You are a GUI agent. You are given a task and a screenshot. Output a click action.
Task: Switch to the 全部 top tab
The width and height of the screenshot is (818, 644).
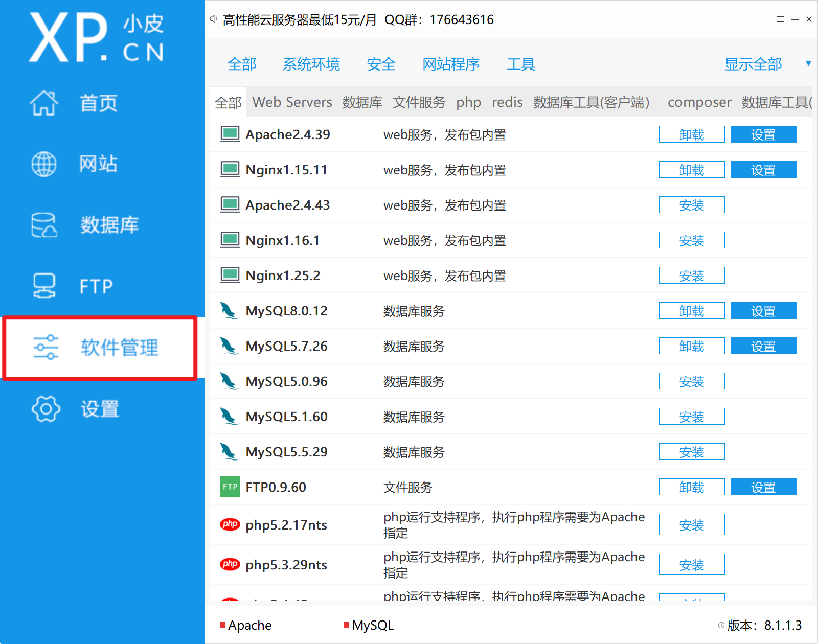242,64
